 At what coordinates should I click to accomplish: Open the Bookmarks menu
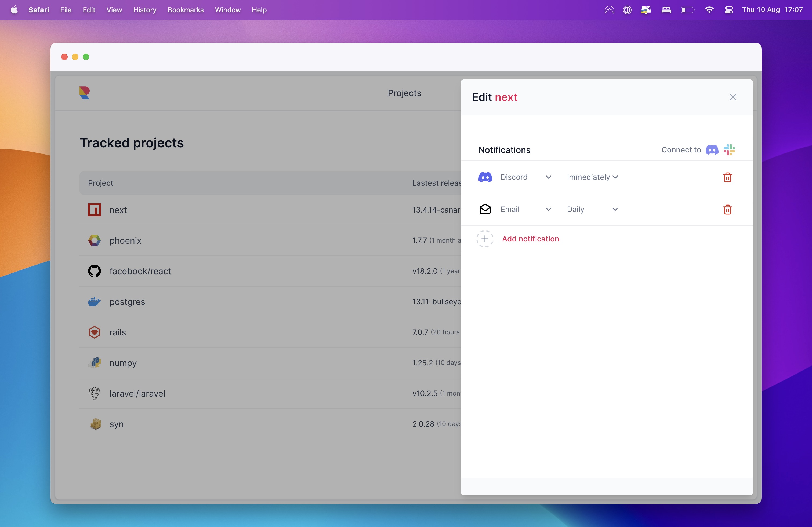pos(186,10)
